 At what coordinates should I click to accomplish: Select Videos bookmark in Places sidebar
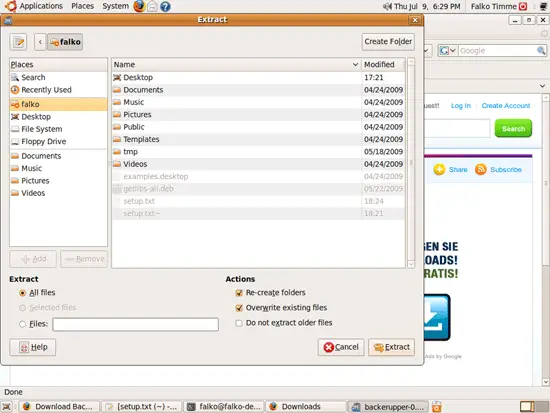point(58,193)
